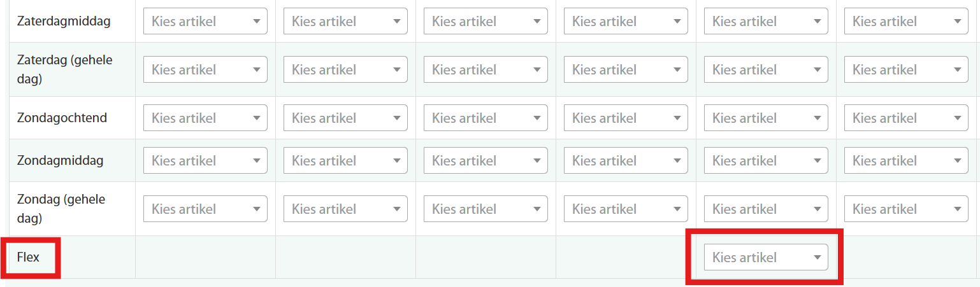Expand Zaterdagmiddag dropdown in the third column
Image resolution: width=980 pixels, height=287 pixels.
[x=485, y=21]
